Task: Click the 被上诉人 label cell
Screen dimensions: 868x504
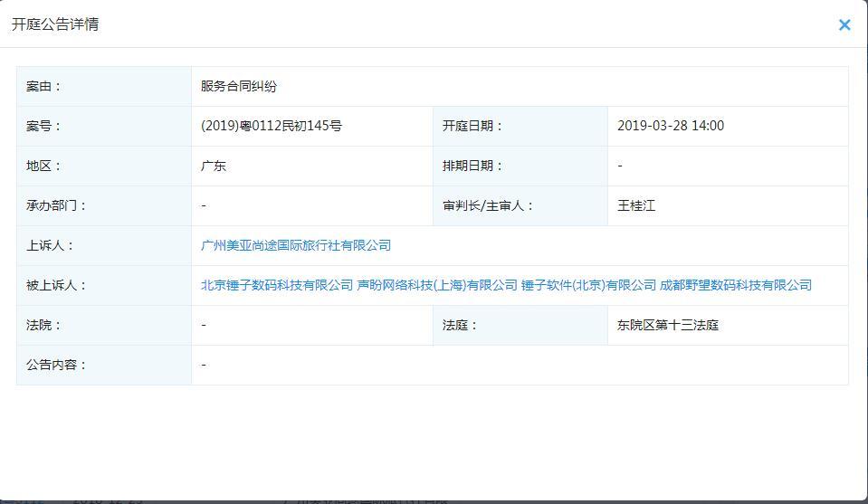Action: [x=104, y=285]
